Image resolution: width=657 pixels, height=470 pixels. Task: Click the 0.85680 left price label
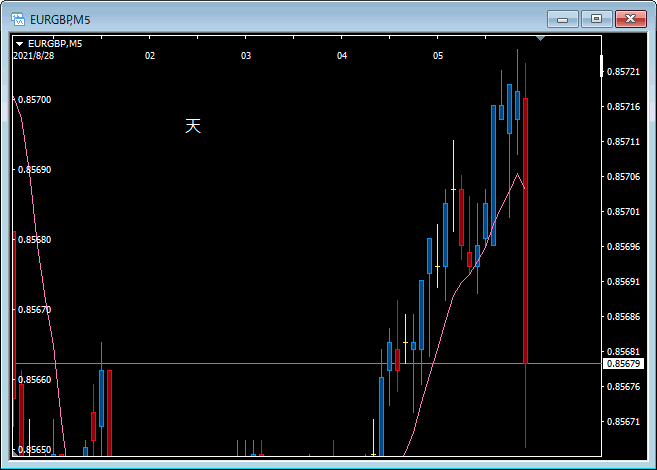[x=34, y=240]
